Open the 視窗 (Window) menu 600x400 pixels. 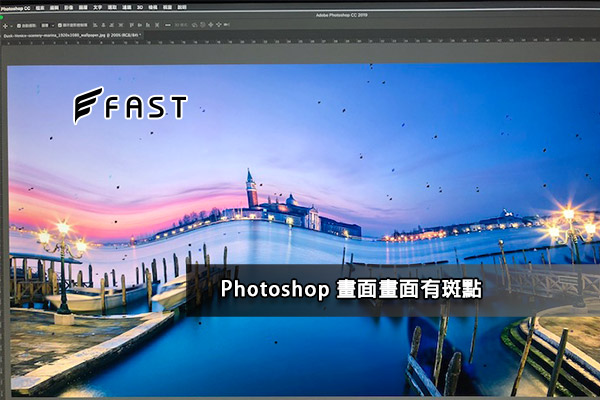coord(167,7)
